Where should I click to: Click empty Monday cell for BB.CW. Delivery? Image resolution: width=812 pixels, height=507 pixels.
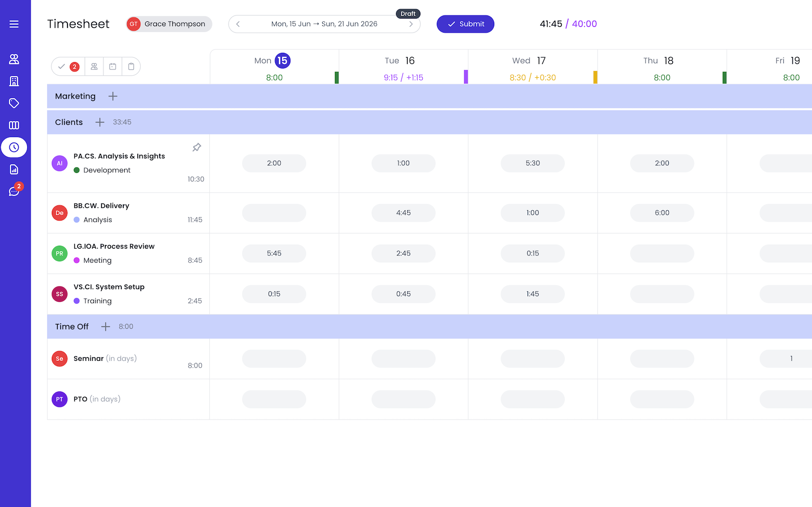click(274, 213)
